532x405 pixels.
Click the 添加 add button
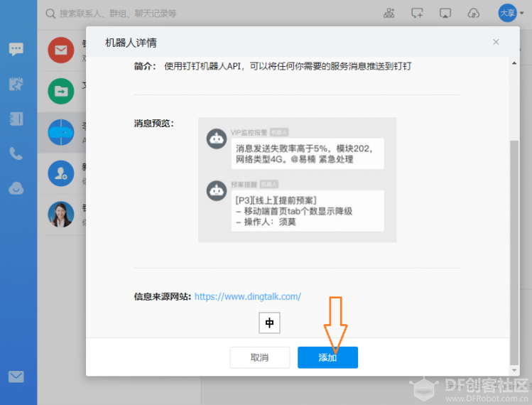coord(327,357)
